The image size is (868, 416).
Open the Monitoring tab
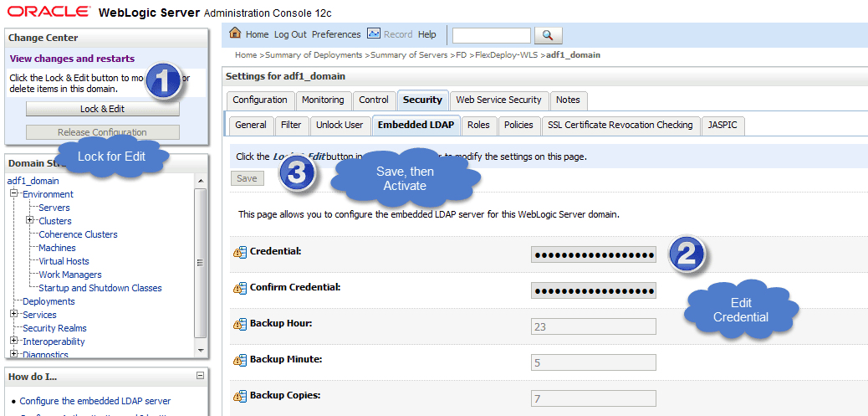(323, 100)
